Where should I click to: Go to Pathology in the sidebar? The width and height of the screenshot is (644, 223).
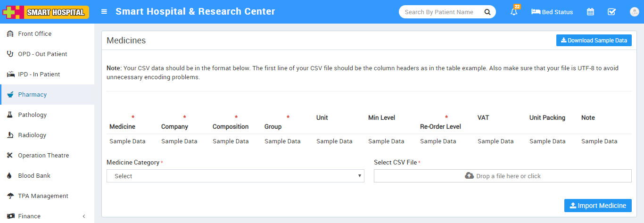pyautogui.click(x=32, y=115)
